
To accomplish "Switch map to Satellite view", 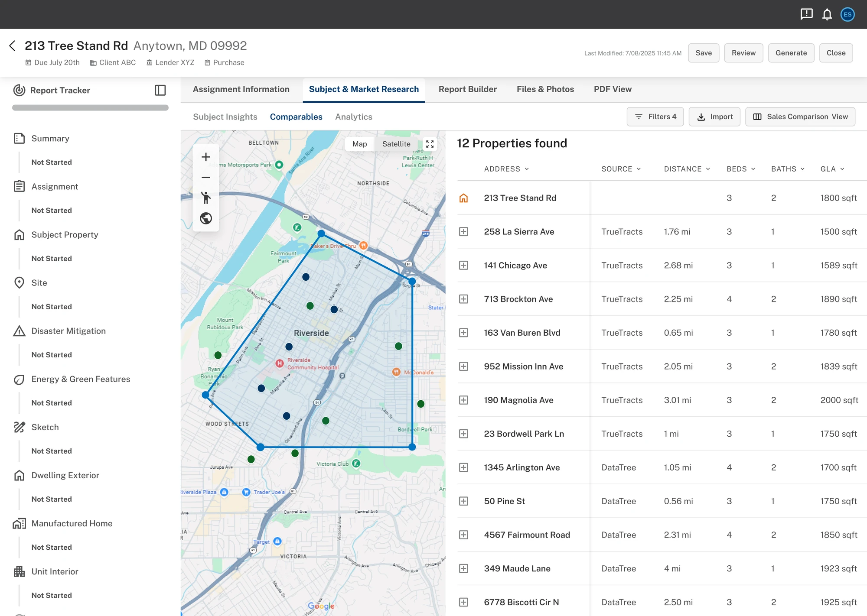I will pyautogui.click(x=396, y=144).
